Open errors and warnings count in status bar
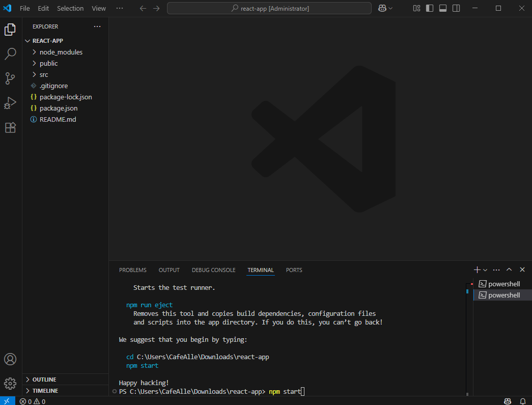 [33, 401]
